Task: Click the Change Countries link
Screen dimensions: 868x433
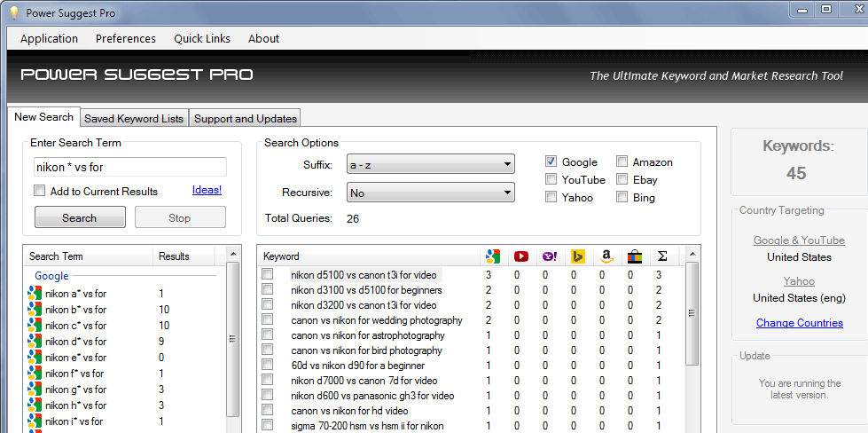Action: (800, 323)
